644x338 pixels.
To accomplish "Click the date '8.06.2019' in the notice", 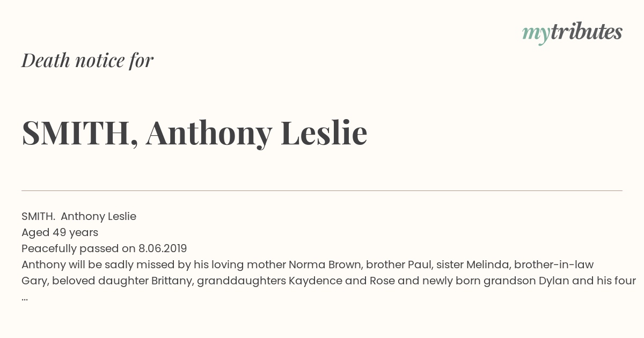I will coord(163,248).
